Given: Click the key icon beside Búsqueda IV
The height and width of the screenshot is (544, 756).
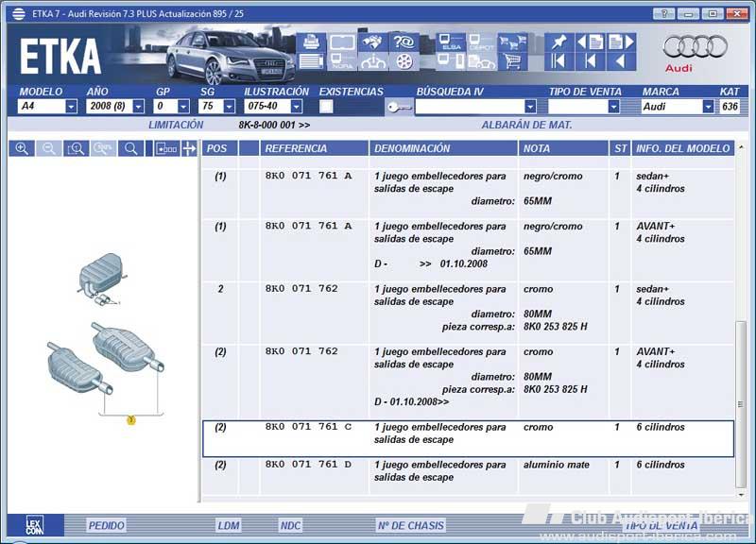Looking at the screenshot, I should point(397,107).
